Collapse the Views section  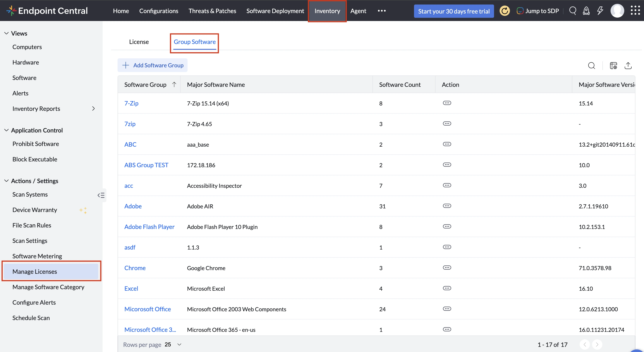click(x=6, y=33)
